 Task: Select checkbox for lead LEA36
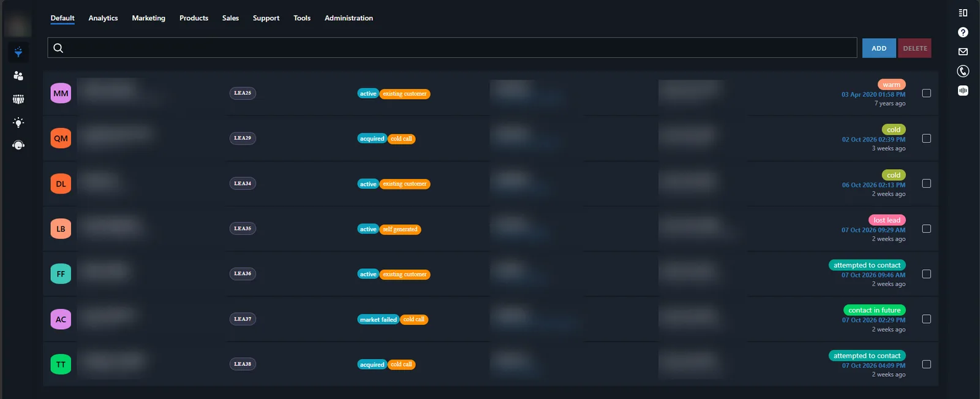926,274
